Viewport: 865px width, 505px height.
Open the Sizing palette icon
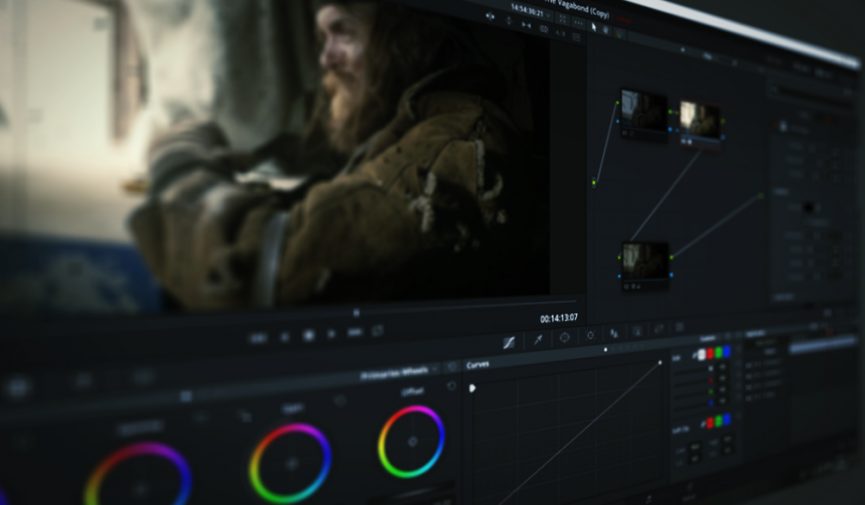(659, 329)
